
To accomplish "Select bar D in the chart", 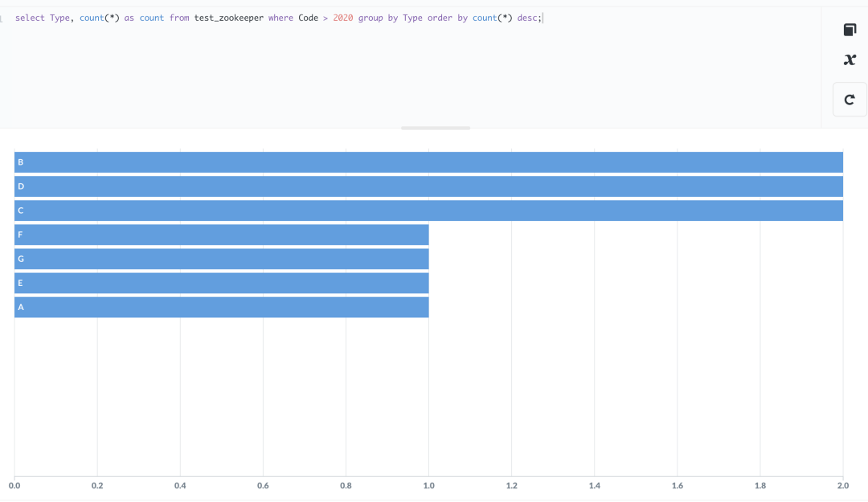I will pyautogui.click(x=428, y=186).
